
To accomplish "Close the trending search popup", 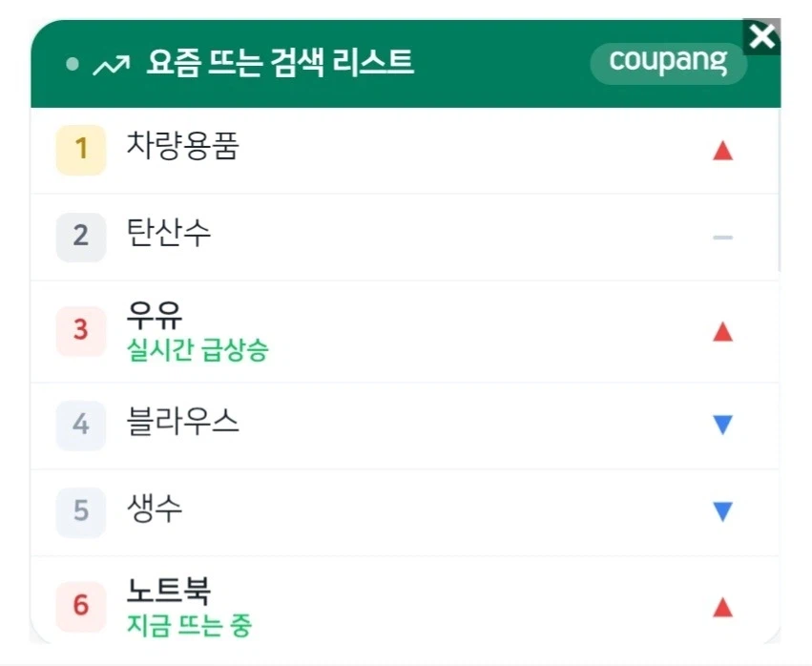I will (761, 37).
